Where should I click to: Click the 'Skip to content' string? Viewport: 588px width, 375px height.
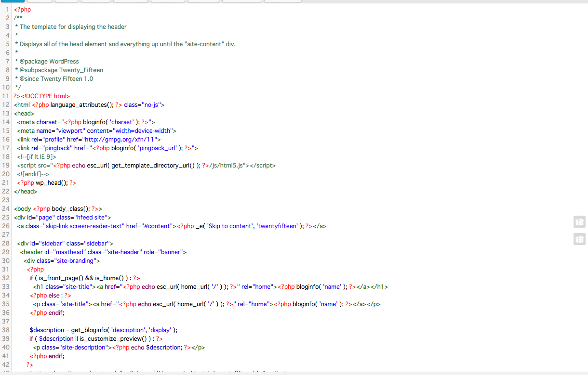(x=230, y=226)
